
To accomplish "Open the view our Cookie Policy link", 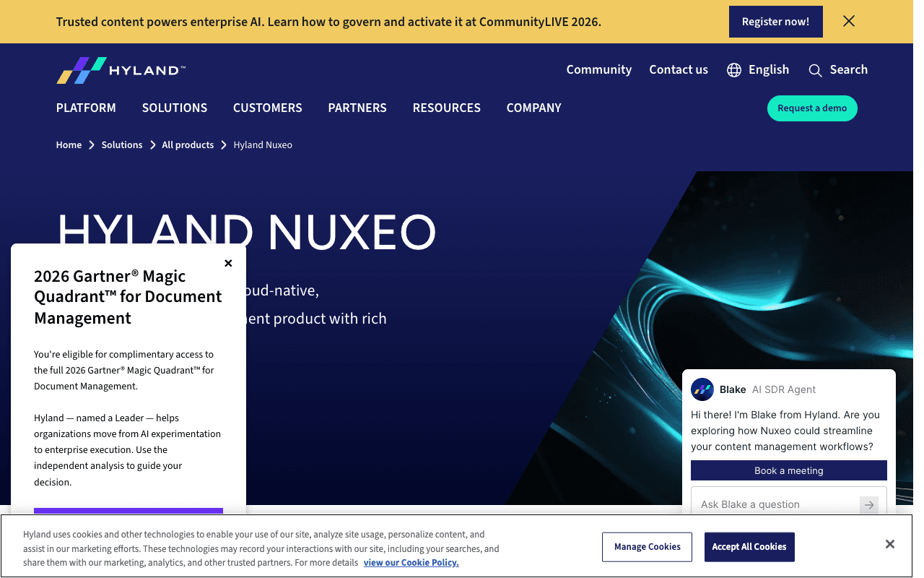I will (x=411, y=563).
